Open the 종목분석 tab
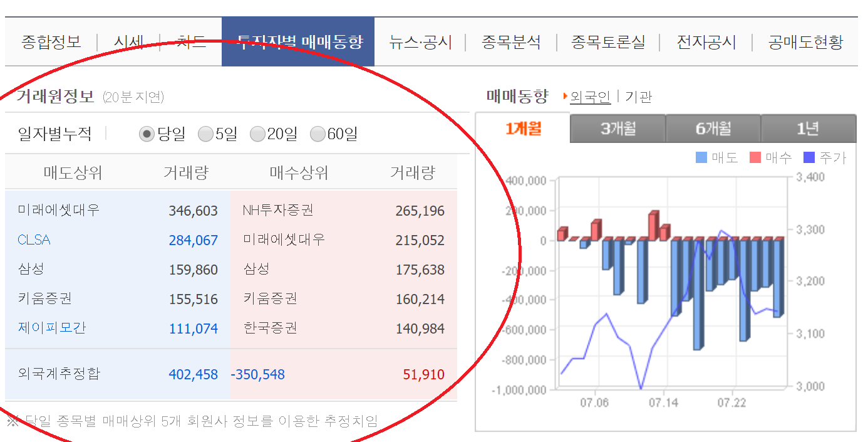The height and width of the screenshot is (442, 868). pos(511,42)
